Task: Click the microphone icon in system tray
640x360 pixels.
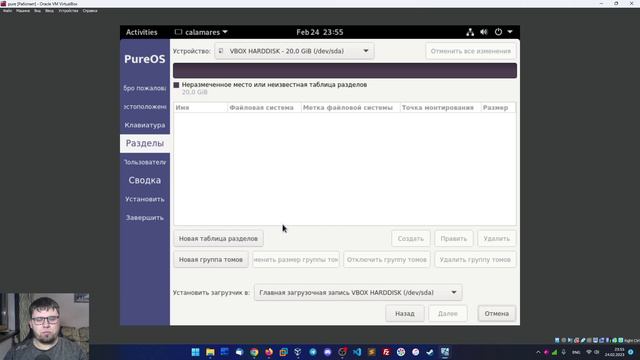Action: (564, 352)
